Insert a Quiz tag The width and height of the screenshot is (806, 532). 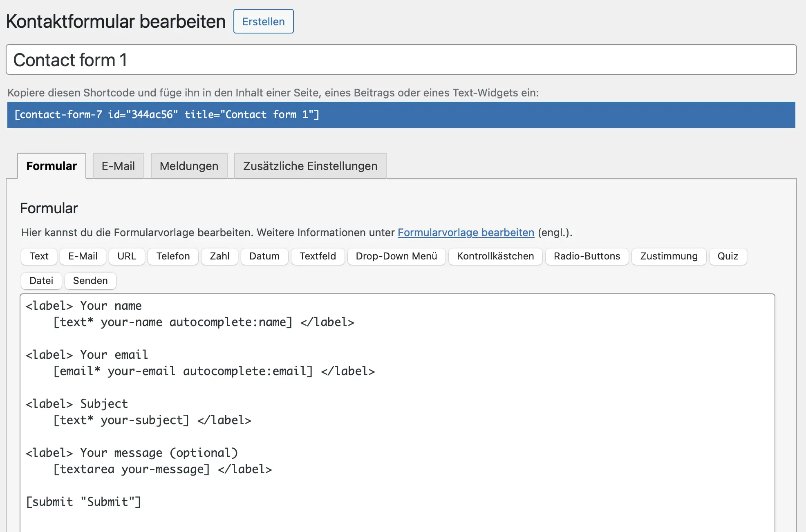[x=728, y=256]
